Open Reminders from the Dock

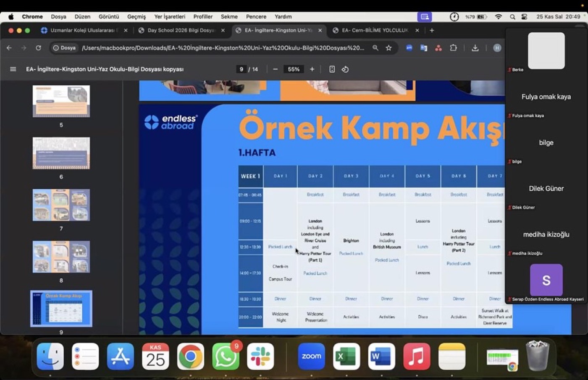pos(85,356)
